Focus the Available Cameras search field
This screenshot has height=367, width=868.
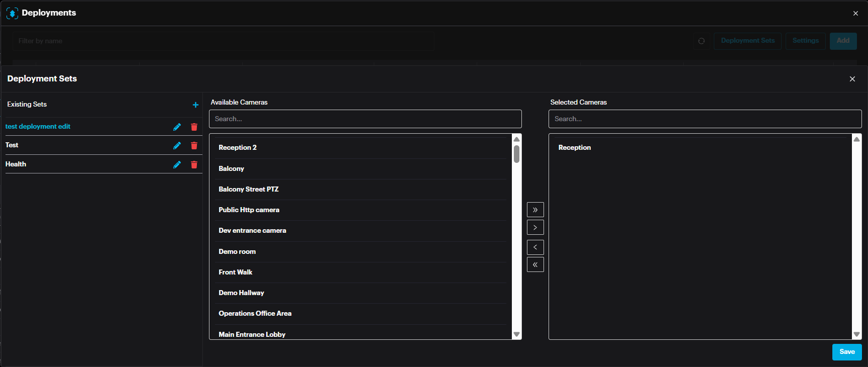tap(365, 119)
